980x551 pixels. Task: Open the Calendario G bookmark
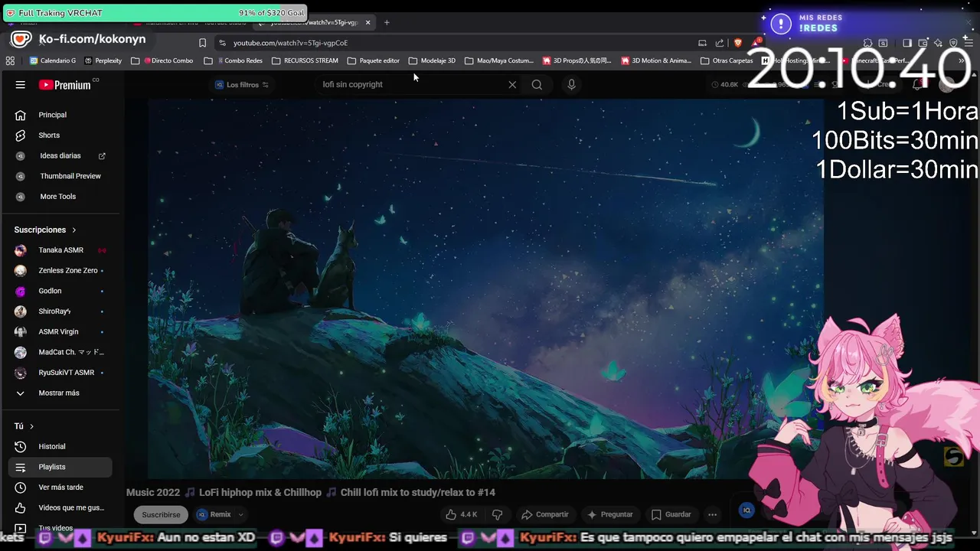(x=53, y=60)
